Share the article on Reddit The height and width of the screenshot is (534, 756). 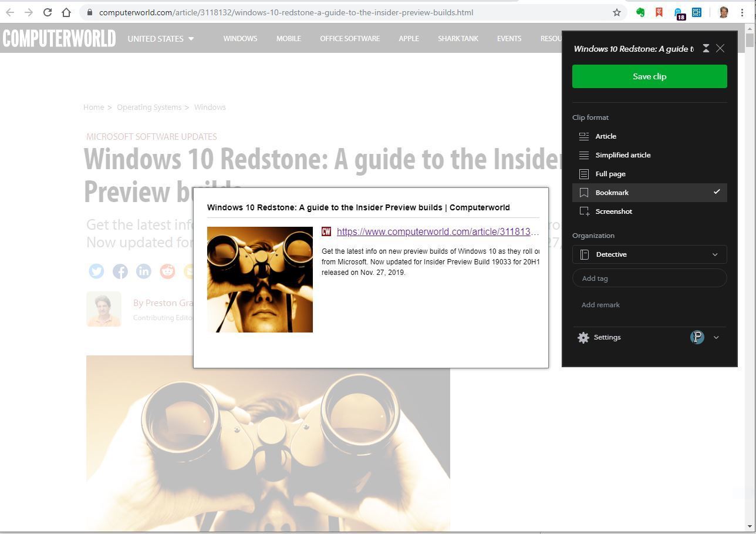pos(167,271)
